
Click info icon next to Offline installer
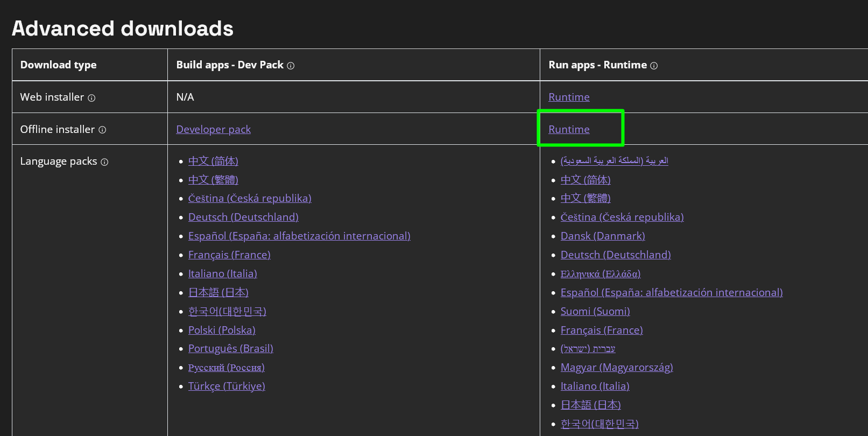pyautogui.click(x=102, y=130)
